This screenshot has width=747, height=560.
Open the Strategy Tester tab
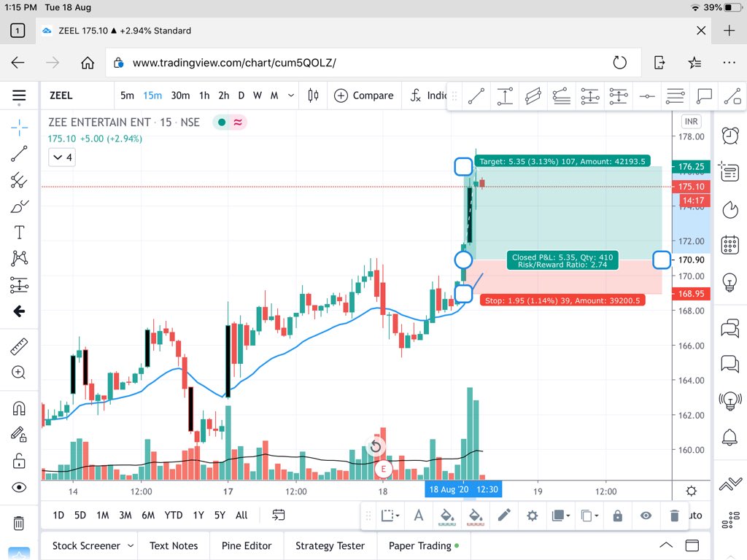pyautogui.click(x=330, y=545)
